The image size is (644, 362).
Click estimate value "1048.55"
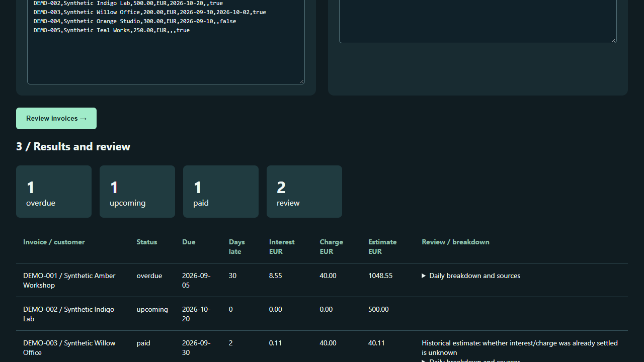point(380,276)
